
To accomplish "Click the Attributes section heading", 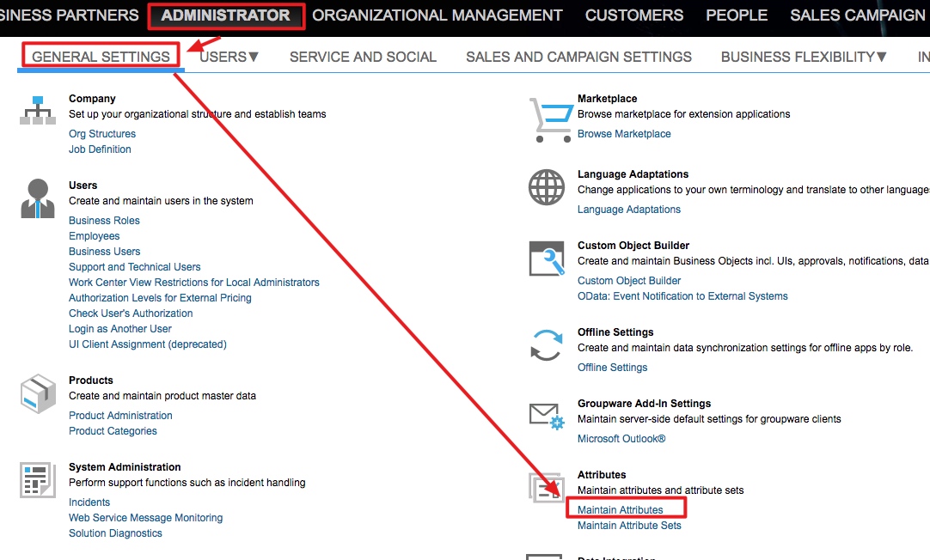I will (x=602, y=475).
